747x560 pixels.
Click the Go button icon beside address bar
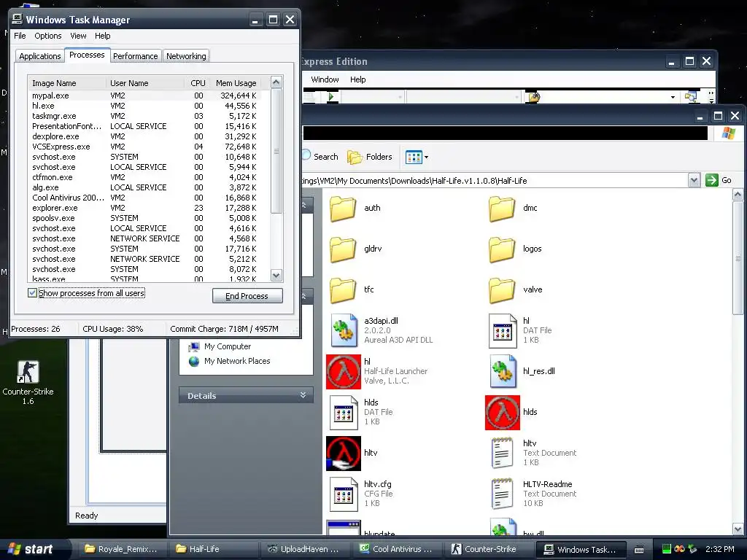click(x=712, y=181)
